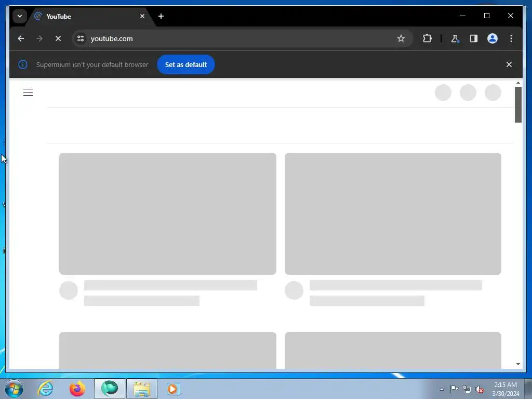The height and width of the screenshot is (399, 532).
Task: Show hidden system tray icons
Action: (x=442, y=389)
